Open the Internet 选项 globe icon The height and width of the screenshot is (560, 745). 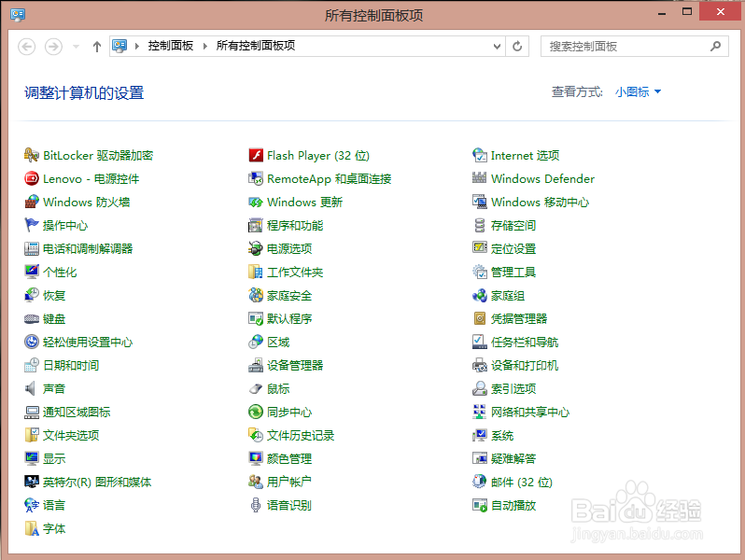tap(480, 155)
